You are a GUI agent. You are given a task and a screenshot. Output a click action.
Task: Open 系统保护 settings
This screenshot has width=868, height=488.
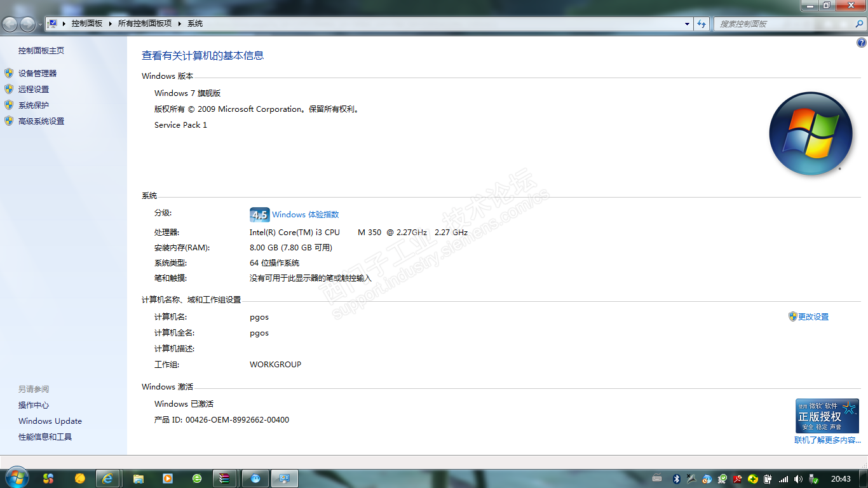34,105
